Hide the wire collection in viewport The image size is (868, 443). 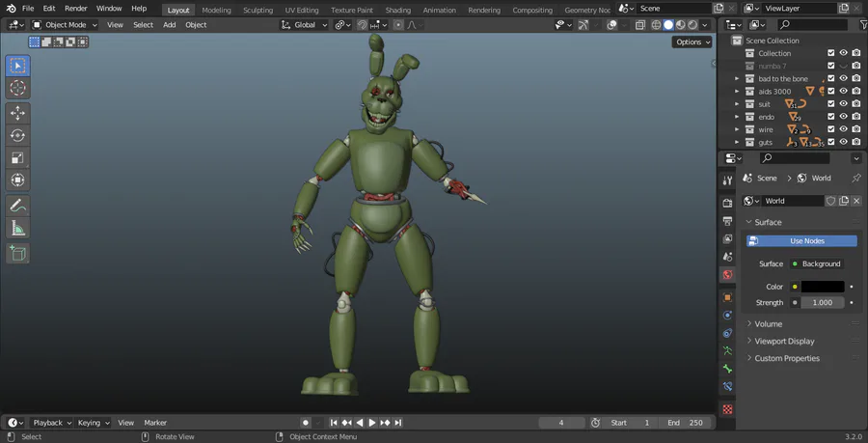[844, 129]
